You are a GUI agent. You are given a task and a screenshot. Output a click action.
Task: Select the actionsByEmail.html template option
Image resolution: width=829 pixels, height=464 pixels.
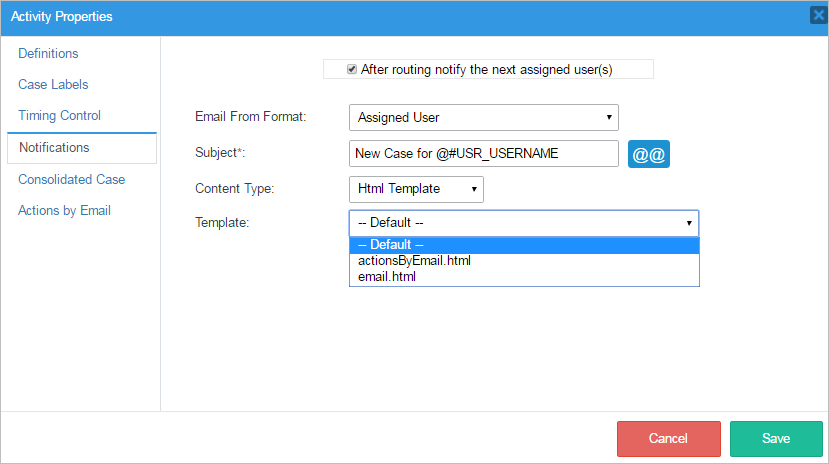[x=414, y=261]
